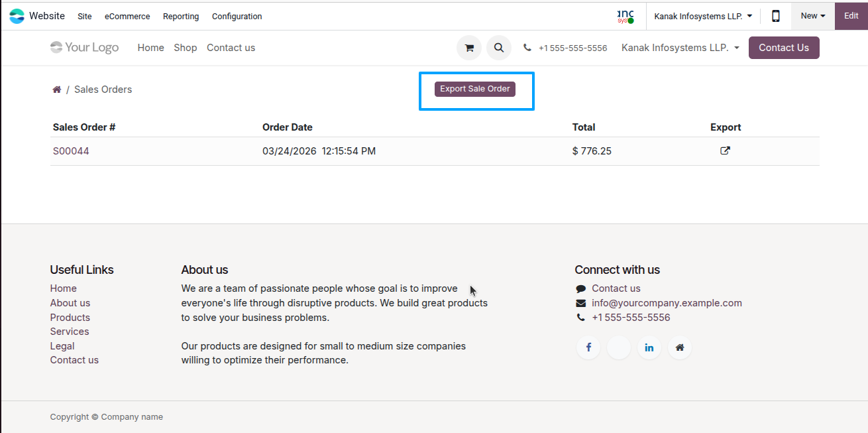868x433 pixels.
Task: Click the Products footer link
Action: pos(70,318)
